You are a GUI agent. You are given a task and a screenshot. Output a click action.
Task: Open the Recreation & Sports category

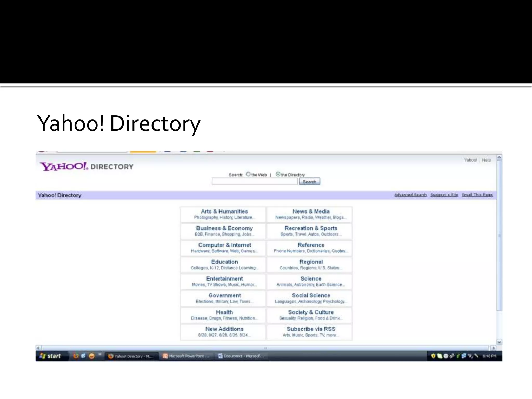tap(311, 228)
